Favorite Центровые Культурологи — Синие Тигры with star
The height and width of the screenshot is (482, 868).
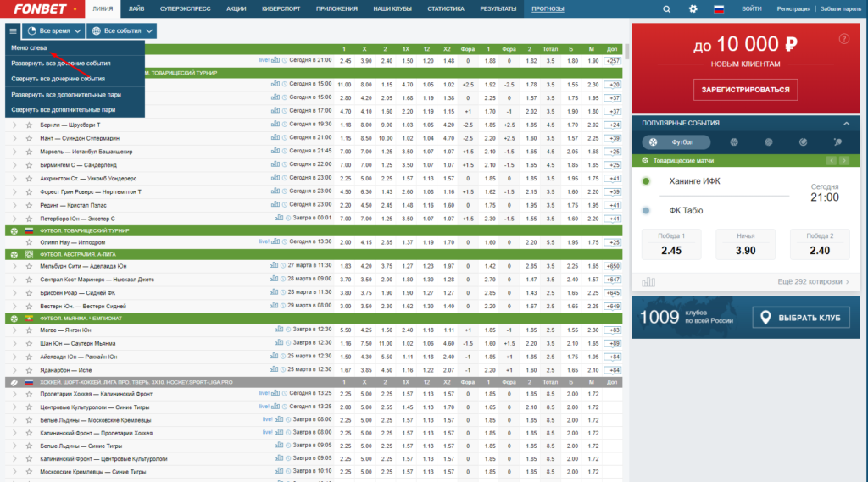click(29, 407)
